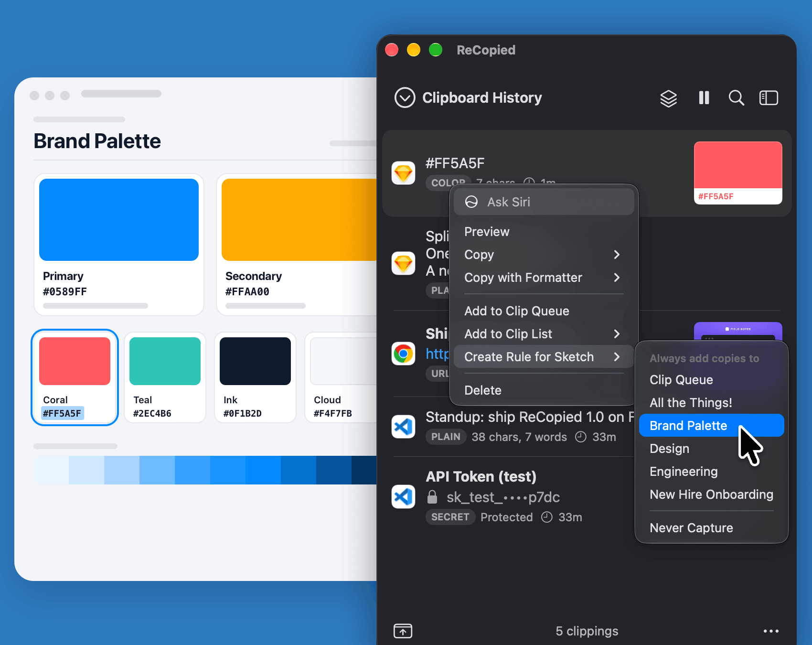The image size is (812, 645).
Task: Click the export icon in bottom bar
Action: click(403, 631)
